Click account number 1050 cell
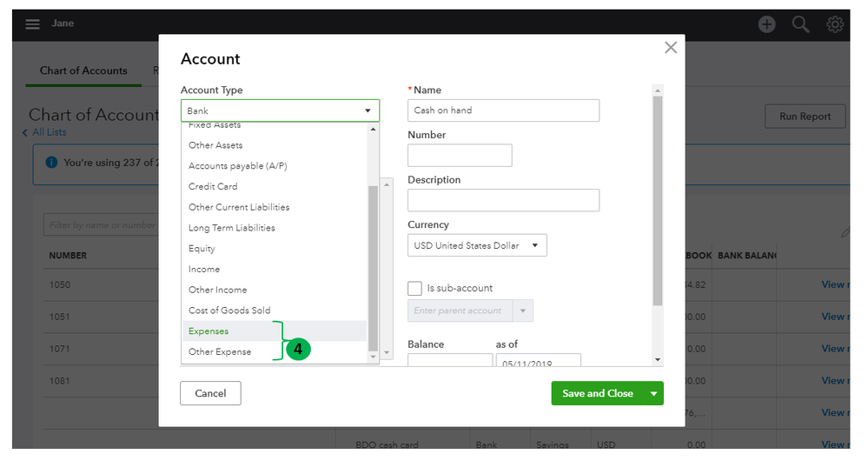Screen dimensions: 868x461 pos(60,284)
